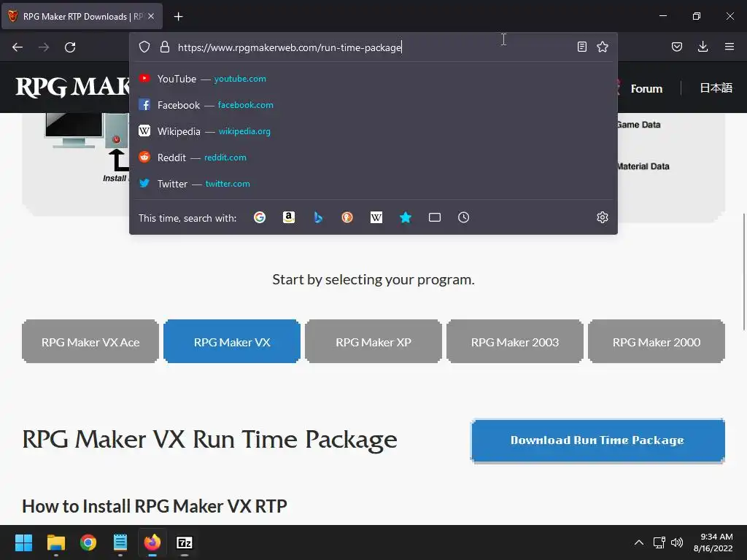The image size is (747, 560).
Task: Open the Notepad taskbar icon
Action: coord(120,542)
